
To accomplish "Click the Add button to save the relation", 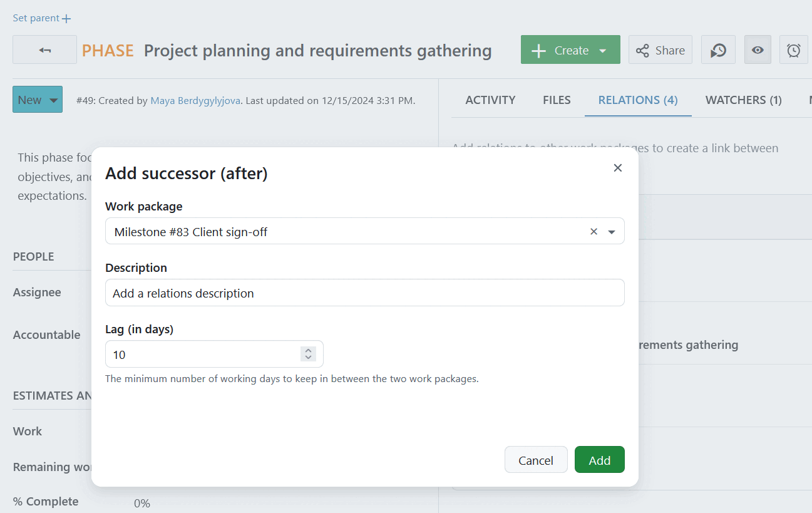I will point(599,459).
